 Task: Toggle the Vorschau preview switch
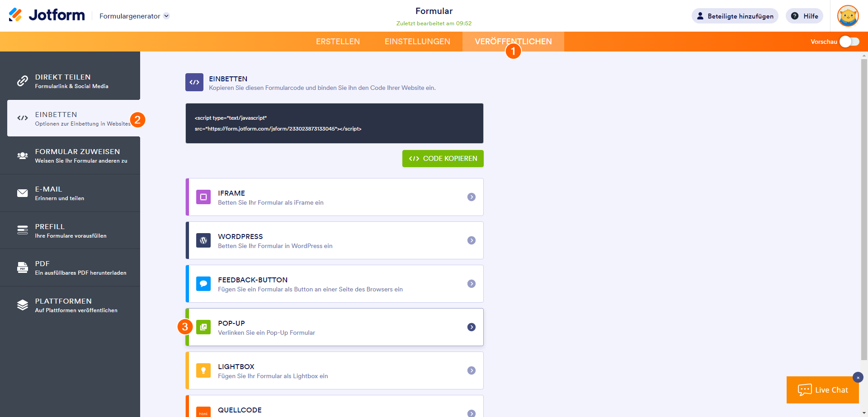click(849, 42)
